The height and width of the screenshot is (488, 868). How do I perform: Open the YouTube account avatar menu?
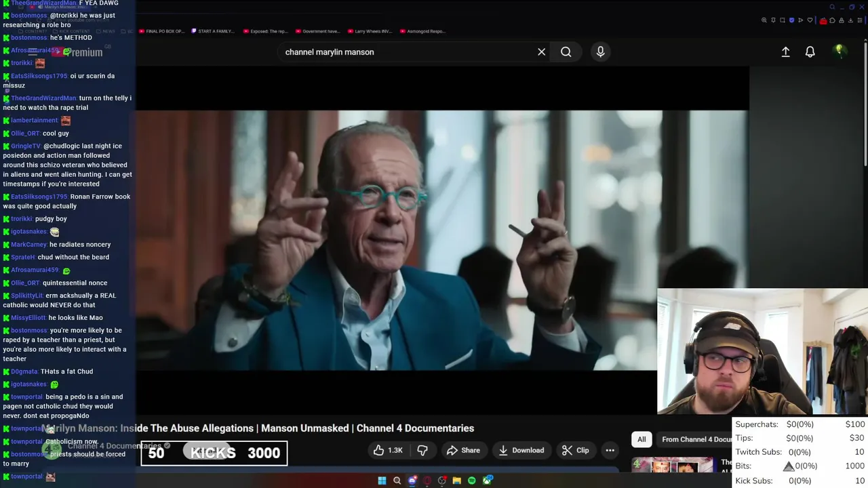tap(840, 51)
